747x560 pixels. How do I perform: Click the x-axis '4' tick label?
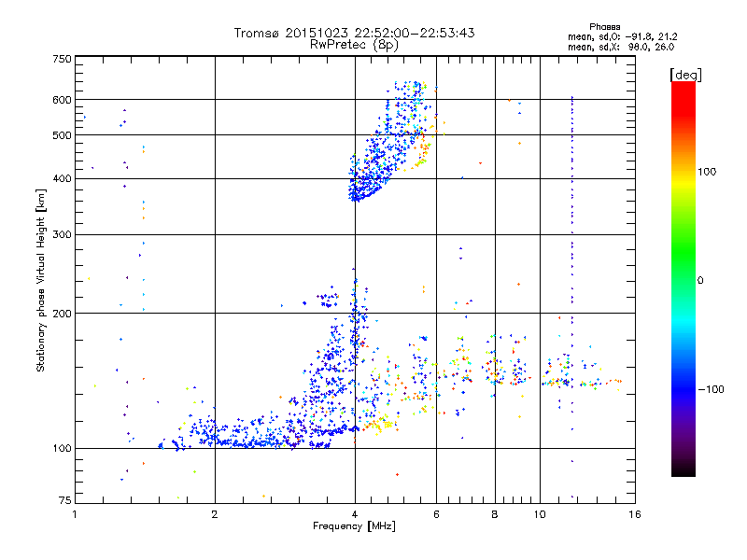coord(355,514)
